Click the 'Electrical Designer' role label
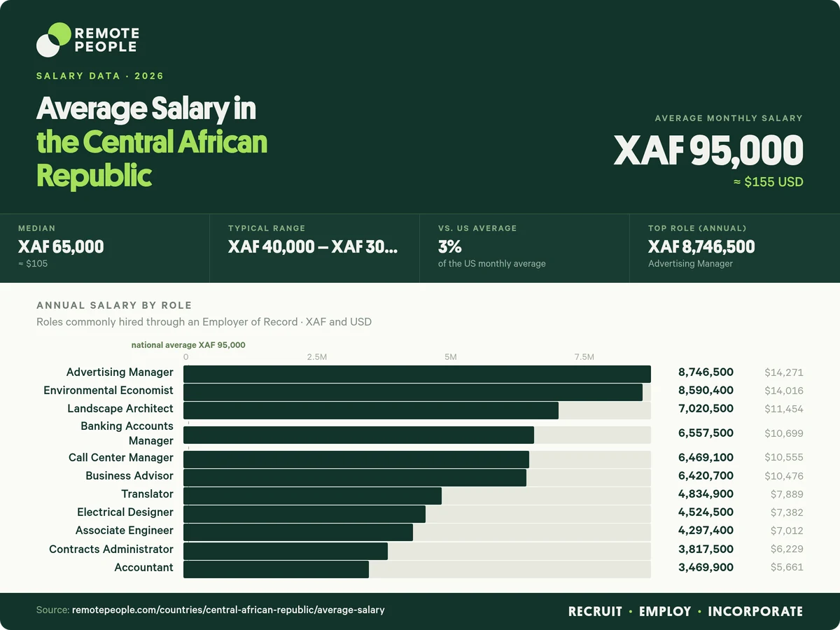840x630 pixels. 125,512
